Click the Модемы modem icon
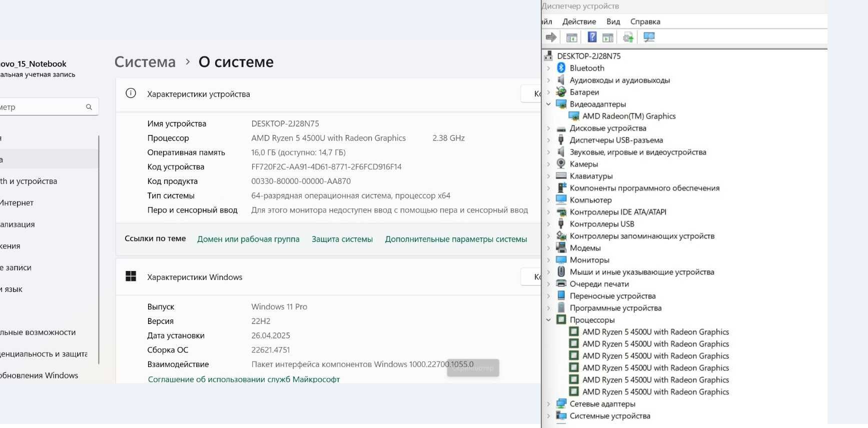 (561, 248)
